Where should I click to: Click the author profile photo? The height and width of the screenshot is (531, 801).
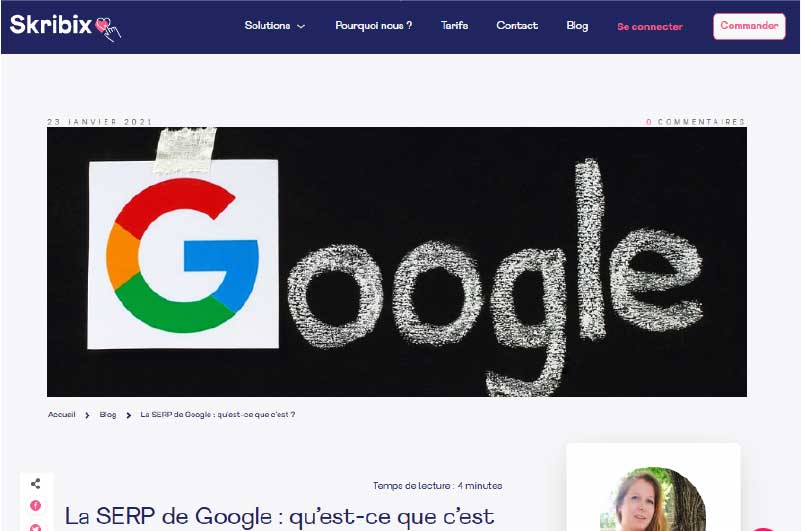tap(653, 499)
